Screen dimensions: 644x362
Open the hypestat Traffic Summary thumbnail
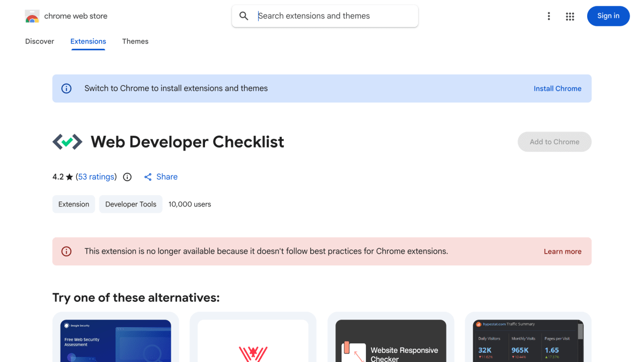(x=528, y=341)
